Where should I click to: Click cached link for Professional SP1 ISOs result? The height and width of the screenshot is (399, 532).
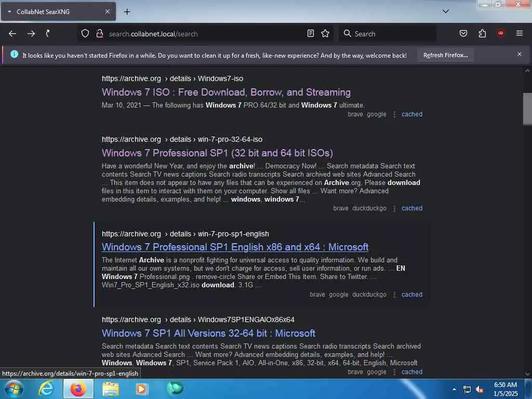pos(412,208)
